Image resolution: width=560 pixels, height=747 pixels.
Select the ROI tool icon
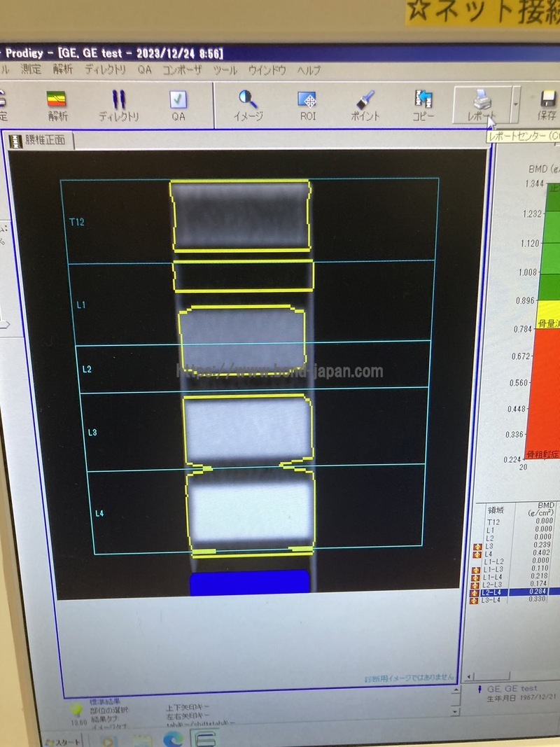point(307,105)
